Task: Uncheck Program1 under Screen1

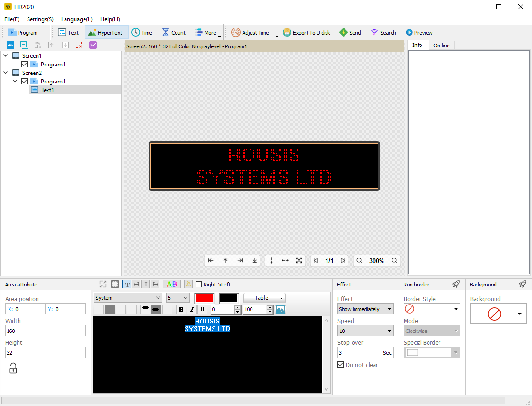Action: pos(24,64)
